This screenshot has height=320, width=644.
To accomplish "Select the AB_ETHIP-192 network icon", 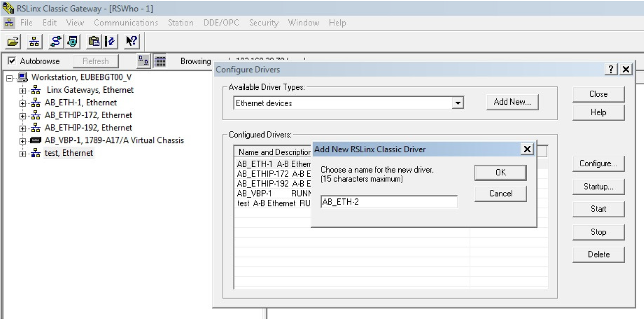I will (36, 128).
